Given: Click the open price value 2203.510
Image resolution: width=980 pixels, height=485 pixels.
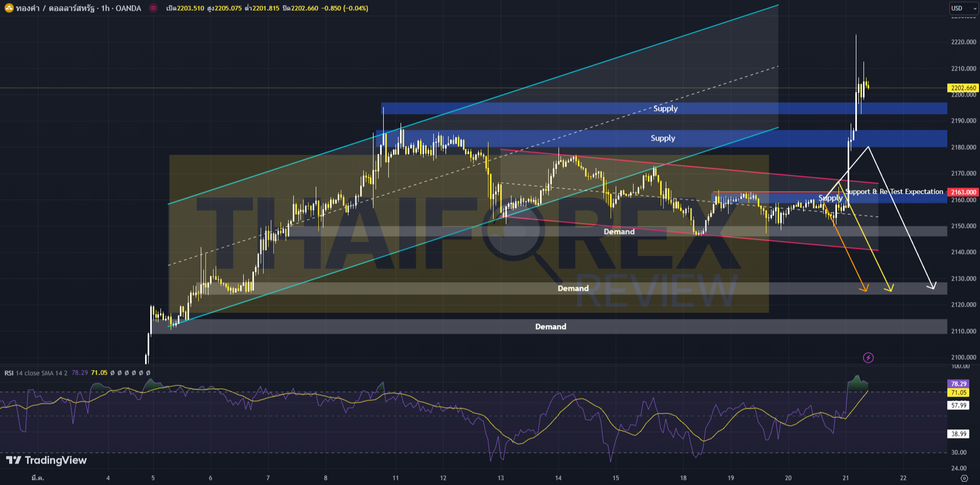Looking at the screenshot, I should 191,8.
